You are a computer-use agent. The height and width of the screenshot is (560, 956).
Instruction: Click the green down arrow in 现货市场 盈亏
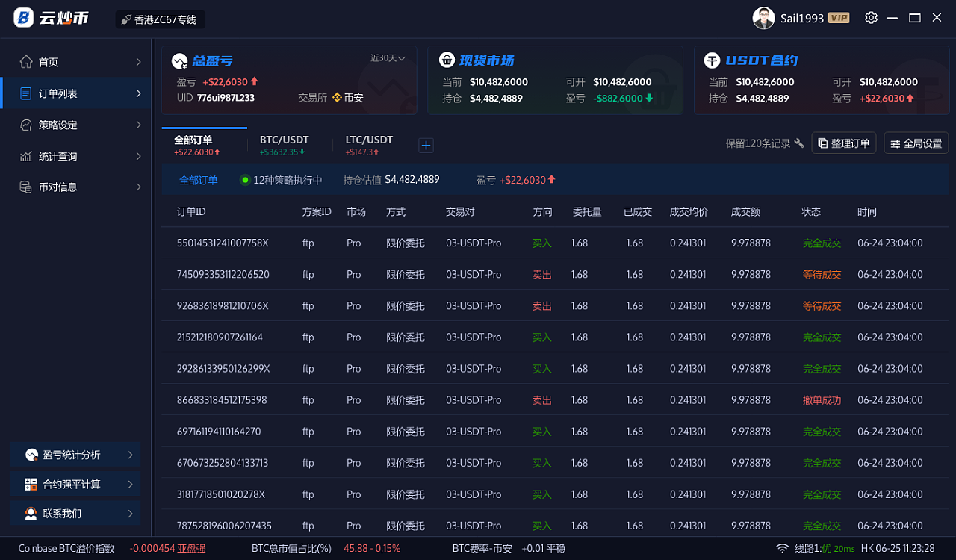tap(649, 98)
